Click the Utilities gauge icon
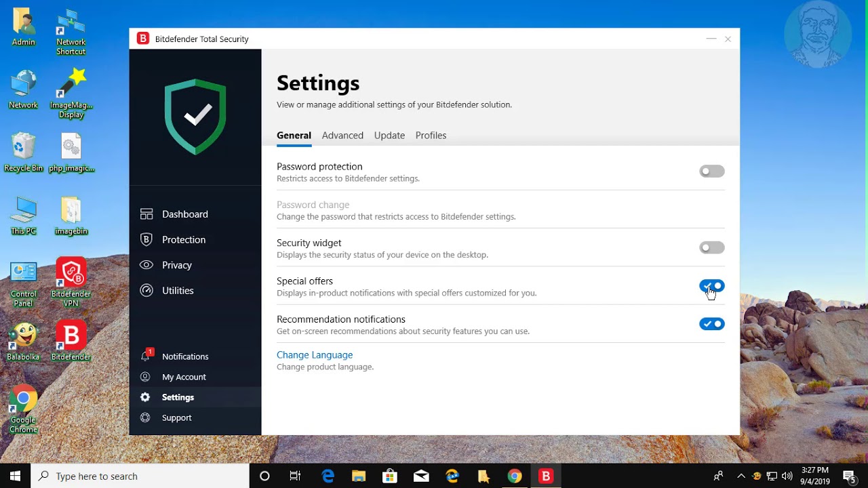 pos(146,290)
